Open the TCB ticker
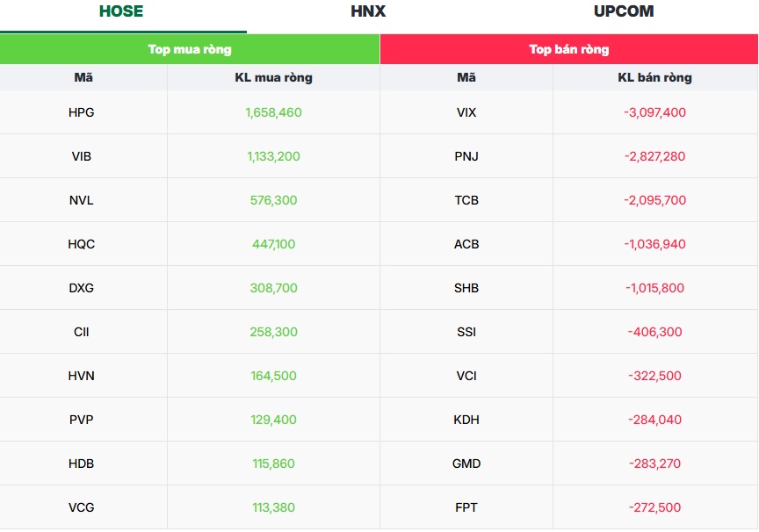This screenshot has height=532, width=759. coord(466,200)
